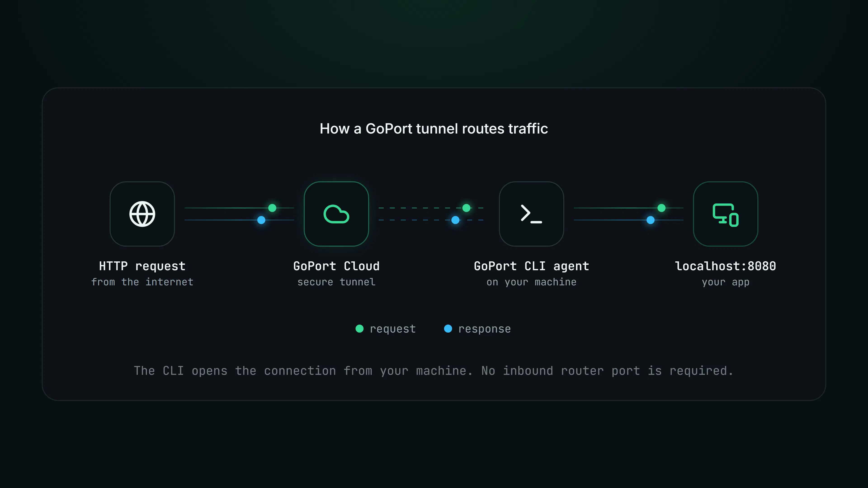Click the 'localhost:8080' label
Image resolution: width=868 pixels, height=488 pixels.
point(725,266)
